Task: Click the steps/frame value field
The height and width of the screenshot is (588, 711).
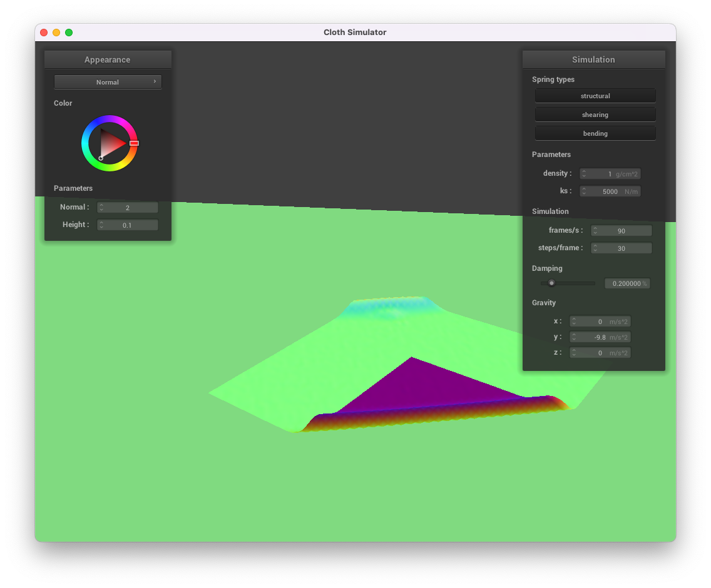Action: (x=621, y=248)
